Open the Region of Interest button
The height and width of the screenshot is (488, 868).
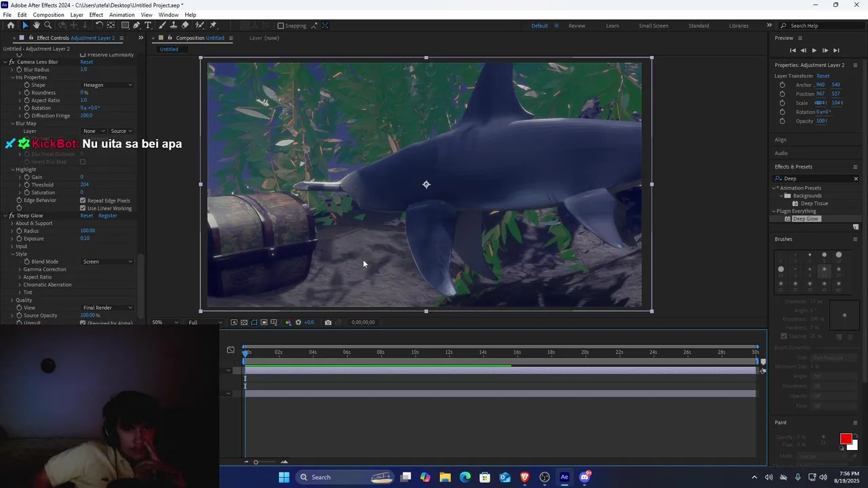264,323
